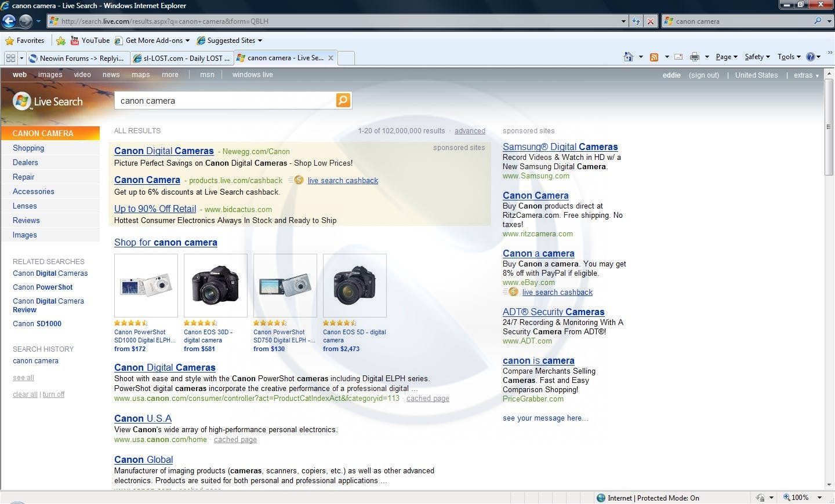Click the orange RSS Feeds icon
Viewport: 835px width, 504px height.
(654, 57)
